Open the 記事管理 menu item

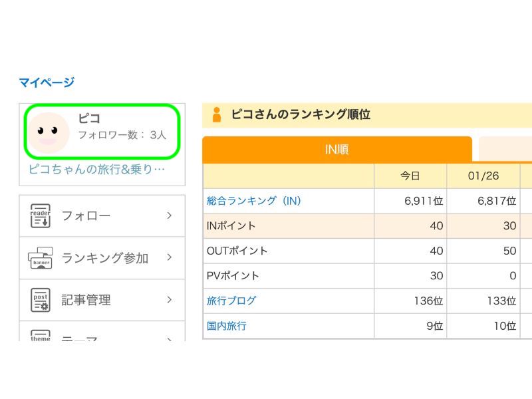pos(86,300)
